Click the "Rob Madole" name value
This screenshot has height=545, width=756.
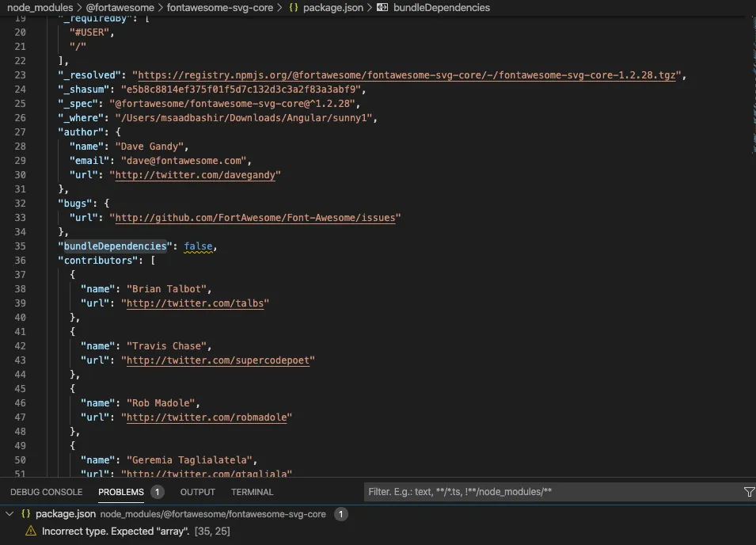click(x=161, y=402)
